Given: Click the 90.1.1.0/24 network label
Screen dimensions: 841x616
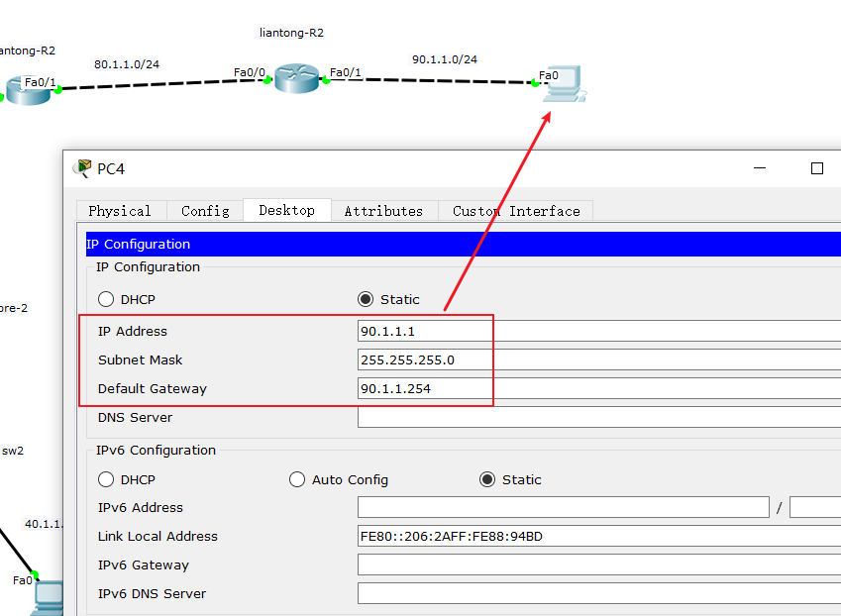Looking at the screenshot, I should [x=445, y=59].
